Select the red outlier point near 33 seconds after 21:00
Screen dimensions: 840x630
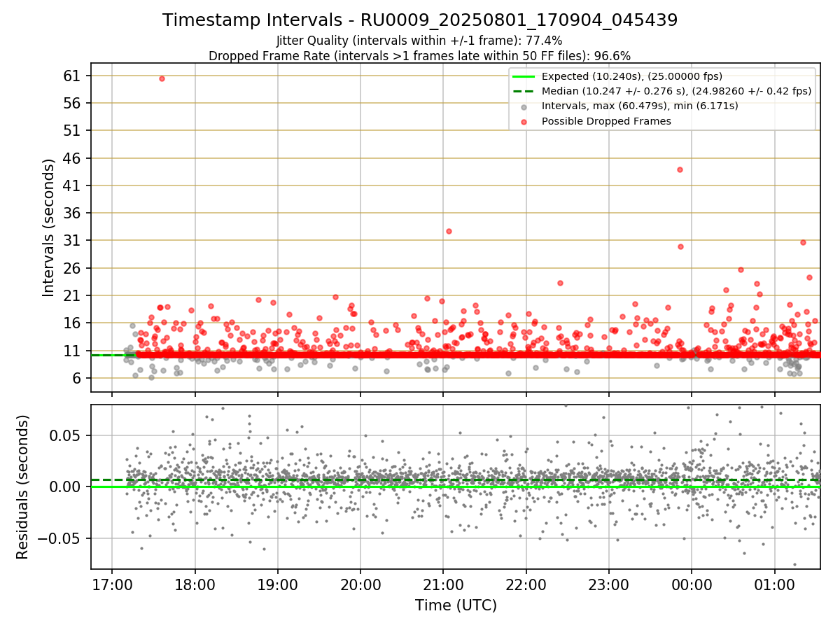(449, 231)
